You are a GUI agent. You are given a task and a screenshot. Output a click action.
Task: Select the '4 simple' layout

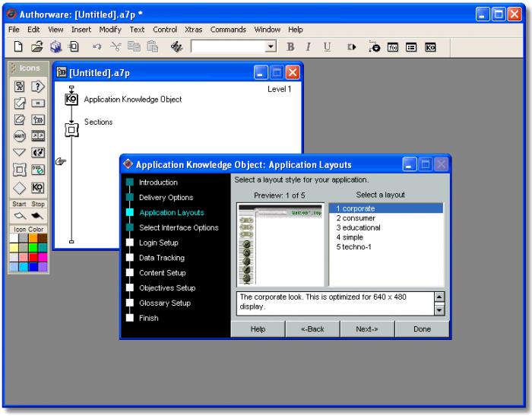[386, 237]
